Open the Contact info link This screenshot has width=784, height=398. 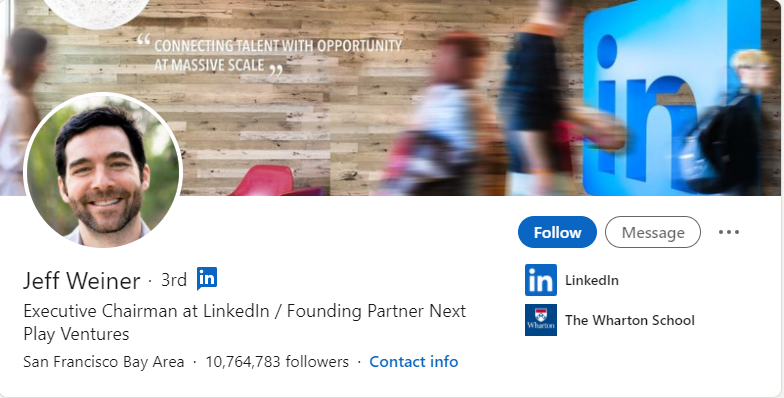tap(414, 362)
